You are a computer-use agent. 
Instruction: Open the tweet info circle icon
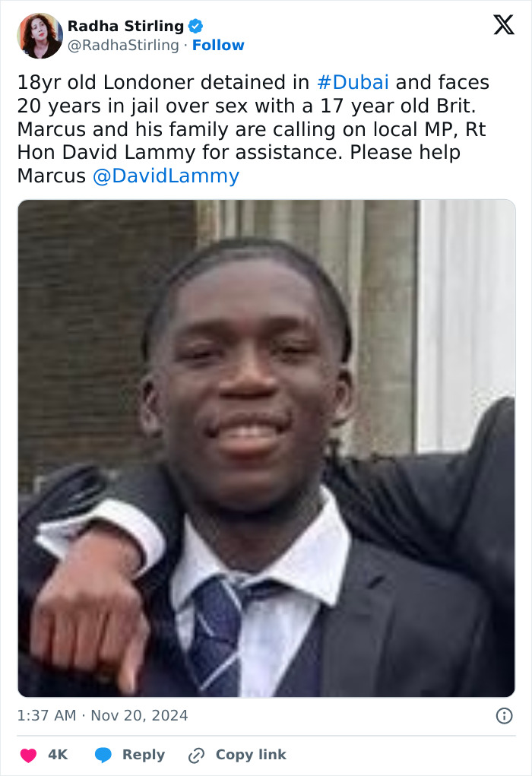(x=505, y=716)
